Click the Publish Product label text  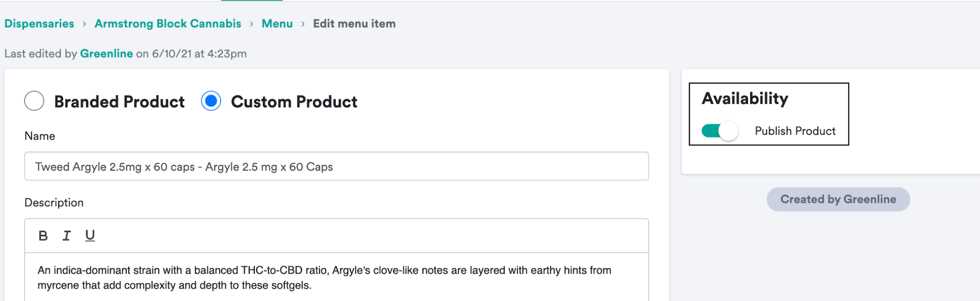click(x=795, y=131)
